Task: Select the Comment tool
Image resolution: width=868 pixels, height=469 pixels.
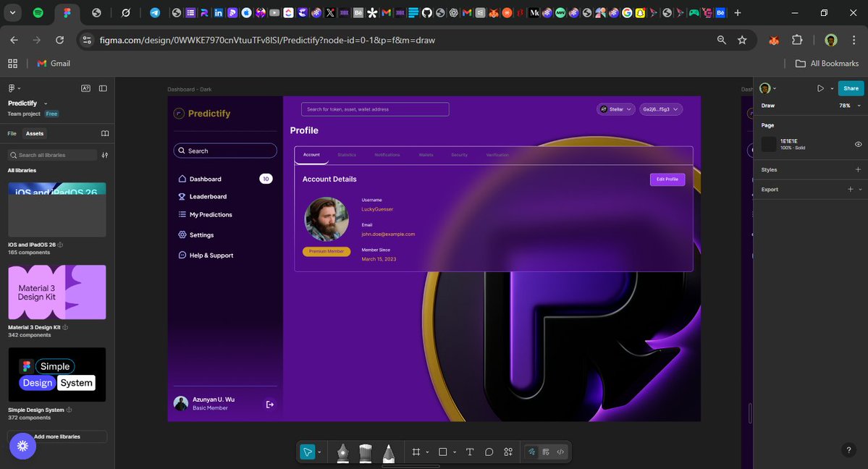Action: tap(489, 452)
